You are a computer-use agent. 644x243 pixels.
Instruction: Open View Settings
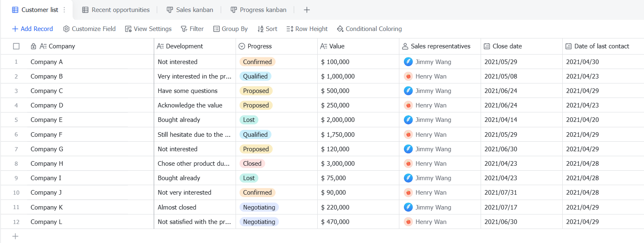[x=149, y=29]
